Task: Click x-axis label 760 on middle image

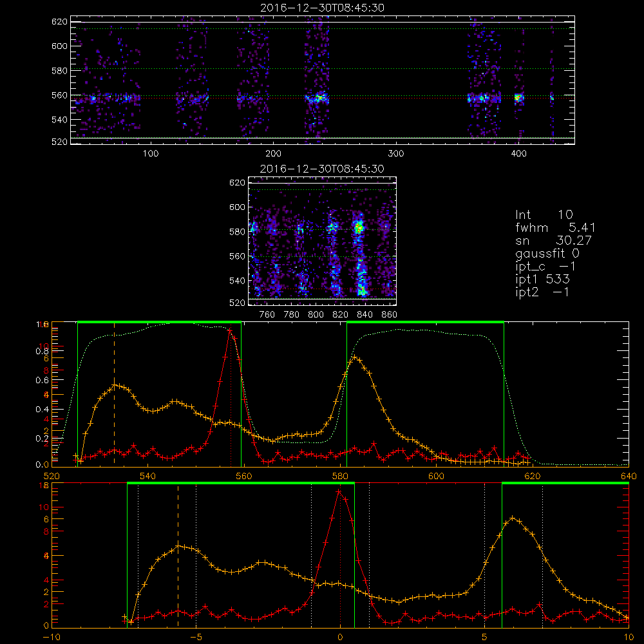Action: coord(267,315)
